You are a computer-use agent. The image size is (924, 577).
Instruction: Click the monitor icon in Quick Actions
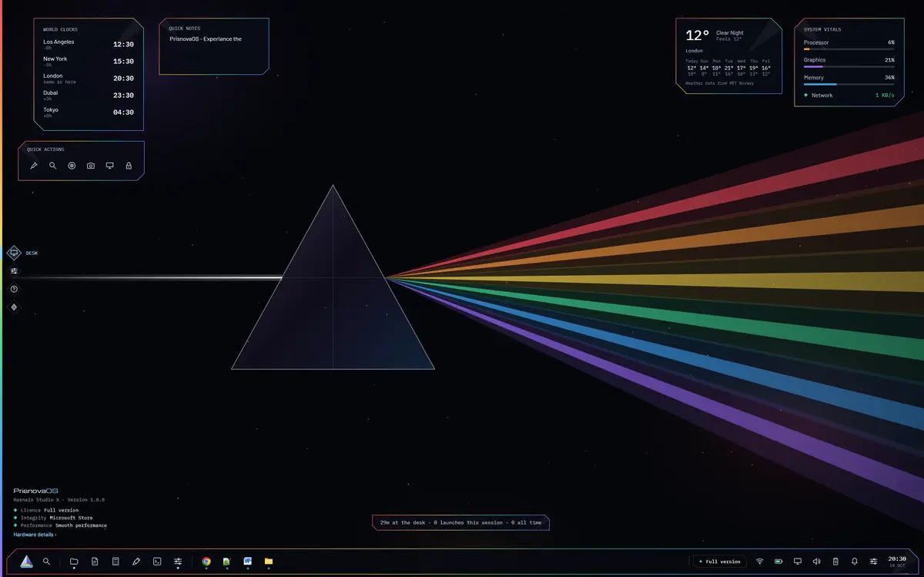[x=110, y=166]
